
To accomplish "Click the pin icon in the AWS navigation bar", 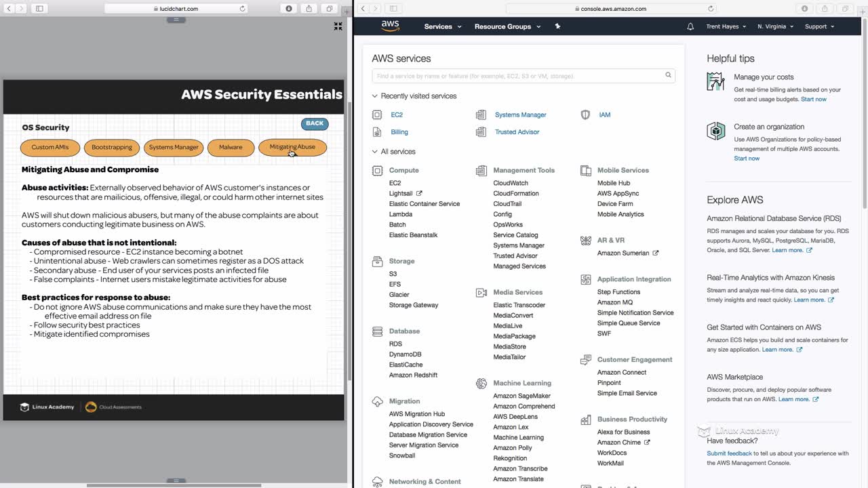I will [x=557, y=26].
